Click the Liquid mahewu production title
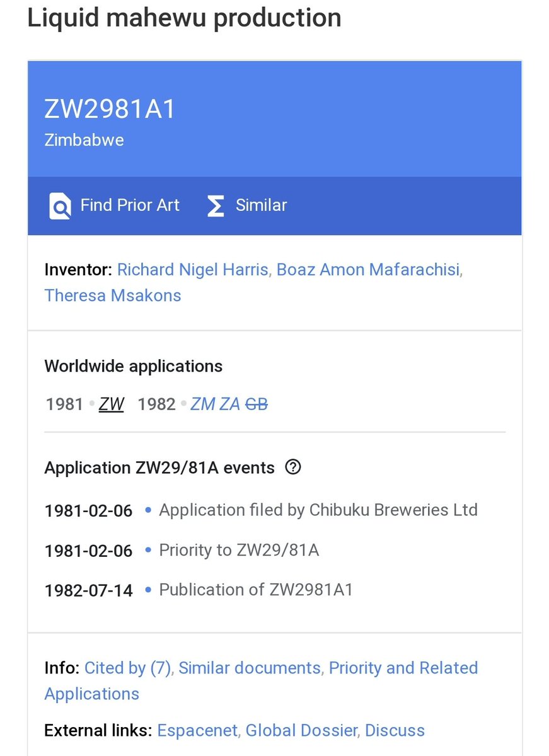The image size is (549, 756). (184, 18)
